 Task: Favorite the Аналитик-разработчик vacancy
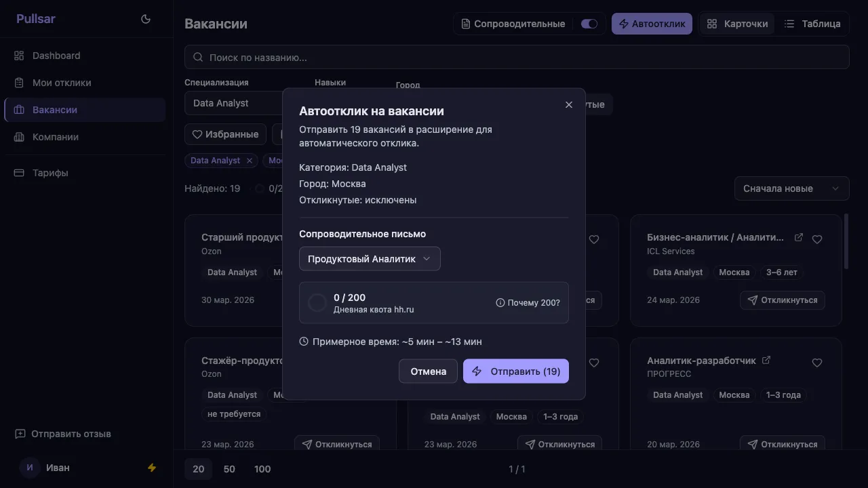click(817, 363)
